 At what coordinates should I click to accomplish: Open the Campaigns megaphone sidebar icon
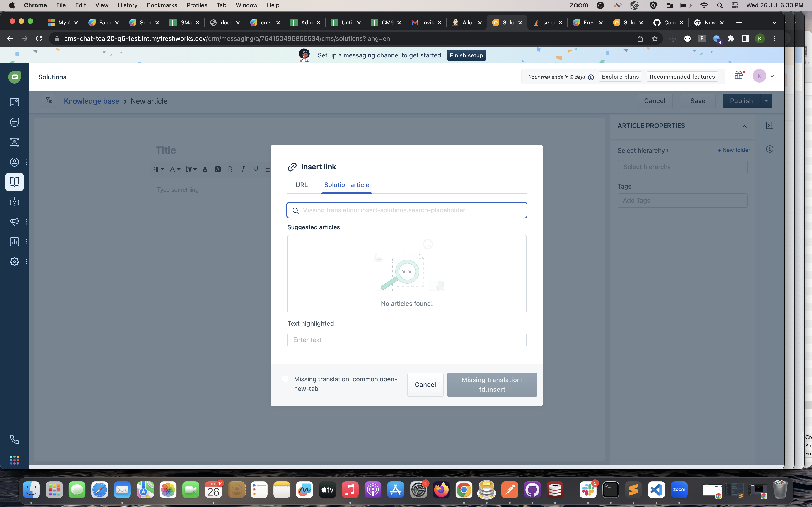[x=14, y=222]
